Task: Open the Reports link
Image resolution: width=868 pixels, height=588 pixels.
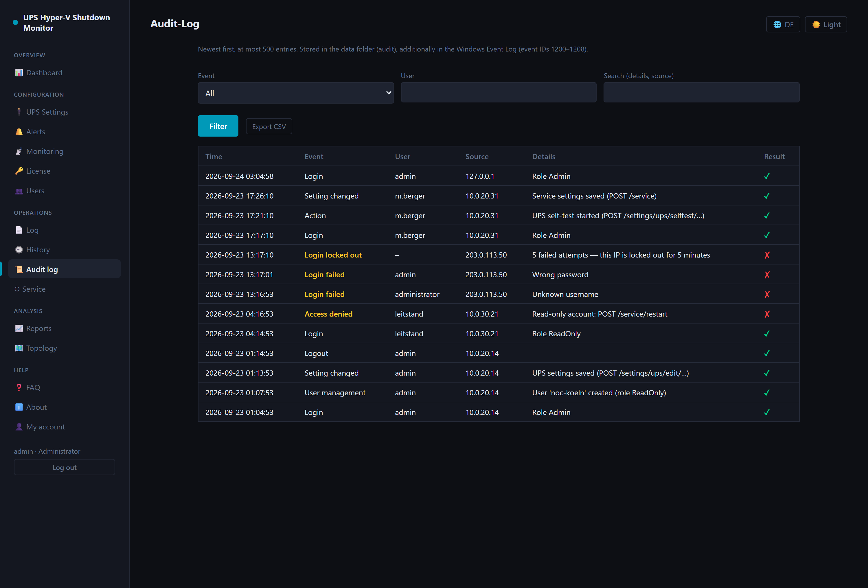Action: pos(65,328)
